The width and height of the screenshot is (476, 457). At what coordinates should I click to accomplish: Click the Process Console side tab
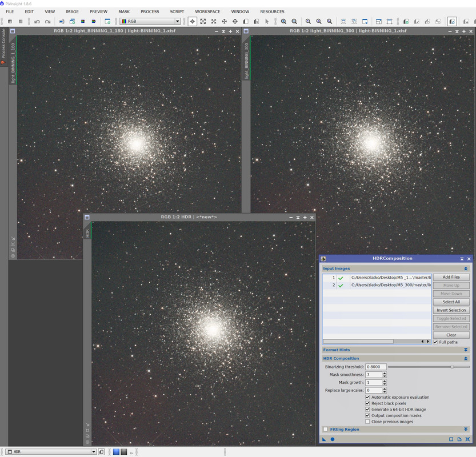click(x=3, y=46)
